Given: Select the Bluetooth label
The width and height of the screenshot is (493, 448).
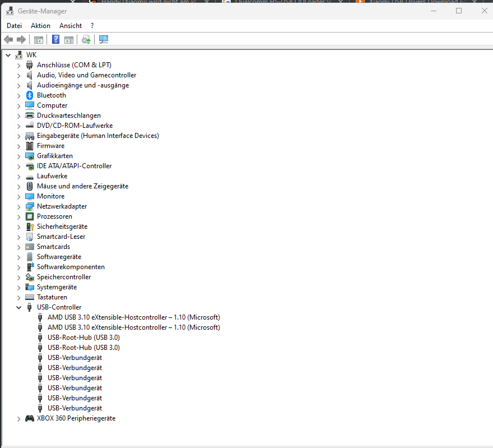Looking at the screenshot, I should tap(52, 95).
